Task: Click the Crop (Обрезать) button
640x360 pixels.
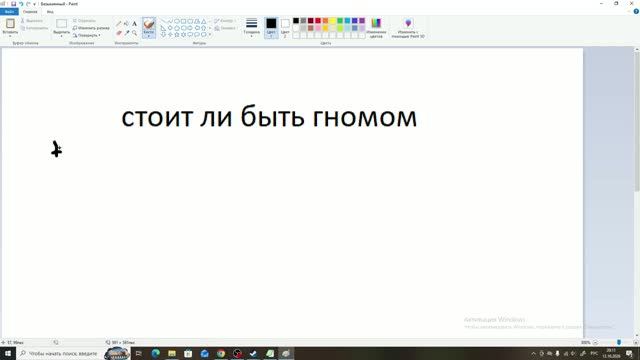Action: 84,20
